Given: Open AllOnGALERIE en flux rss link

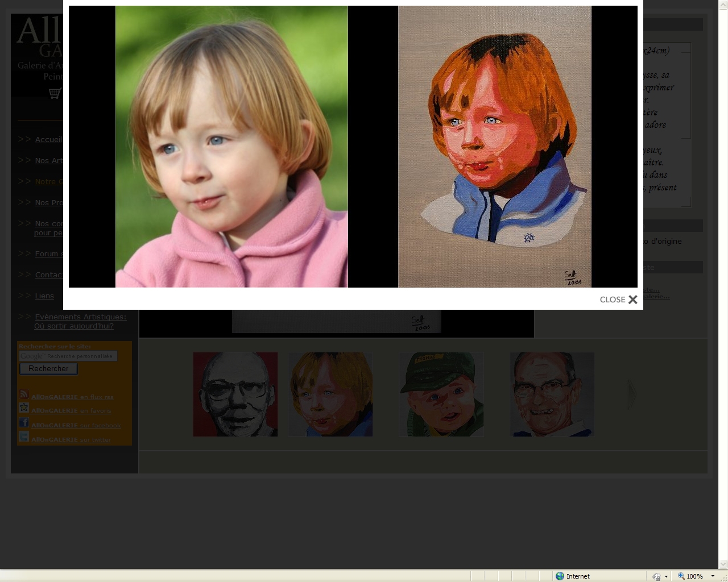Looking at the screenshot, I should point(72,397).
